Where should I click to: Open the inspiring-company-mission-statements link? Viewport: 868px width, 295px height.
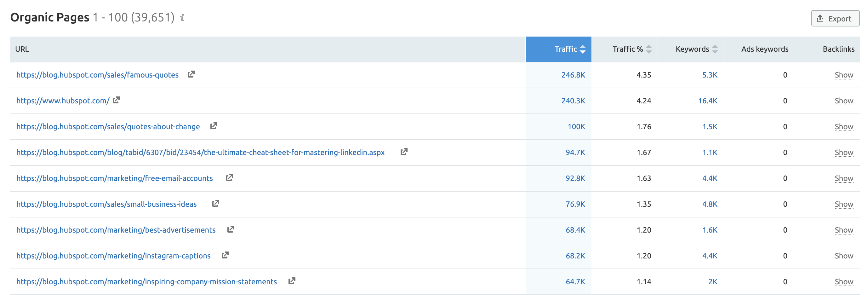tap(146, 281)
